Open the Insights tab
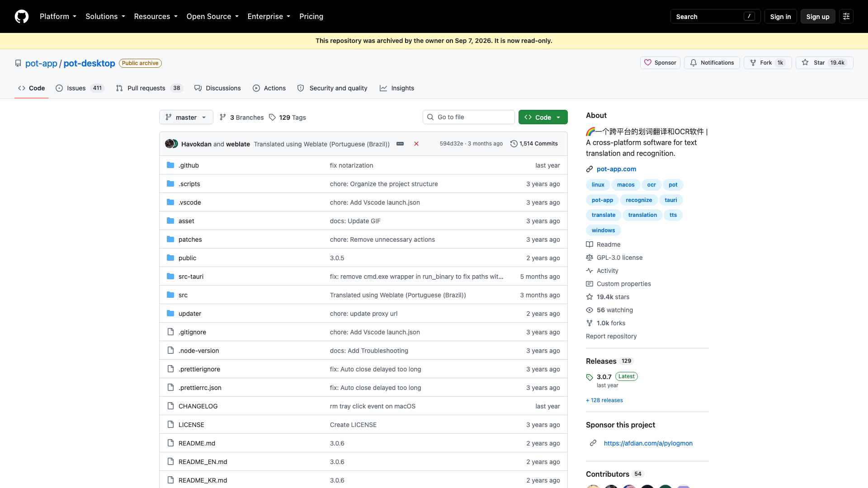This screenshot has height=488, width=868. point(397,88)
